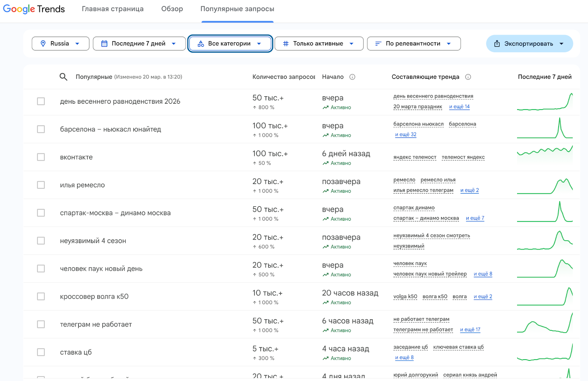Viewport: 588px width, 381px height.
Task: Click the sparkline chart for 'спартак-москва – динамо москва'
Action: point(545,213)
